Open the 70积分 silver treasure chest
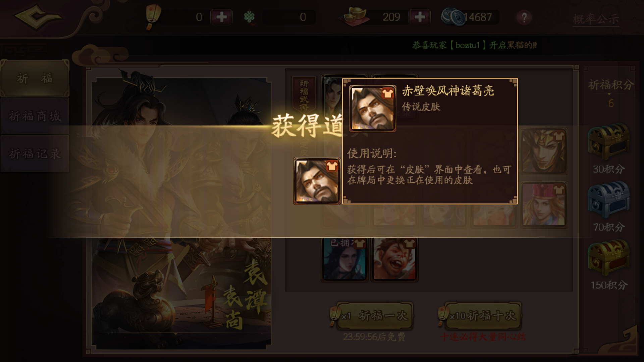Screen dimensions: 644x362 pos(608,200)
